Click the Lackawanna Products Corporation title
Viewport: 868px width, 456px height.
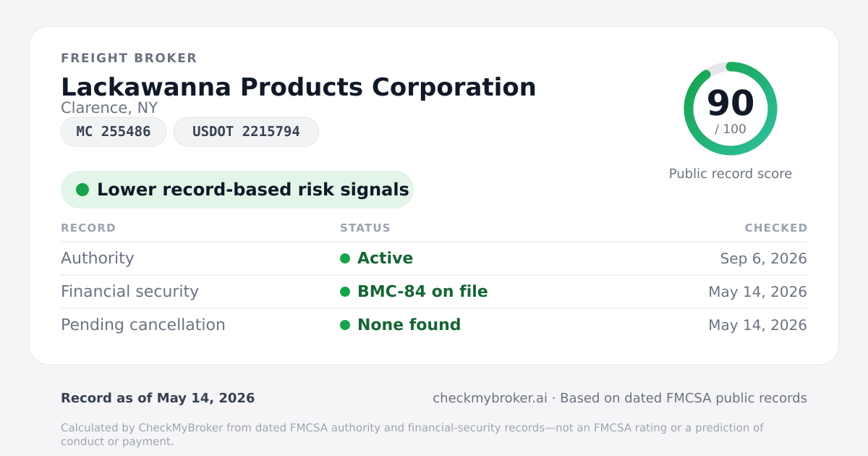click(299, 87)
